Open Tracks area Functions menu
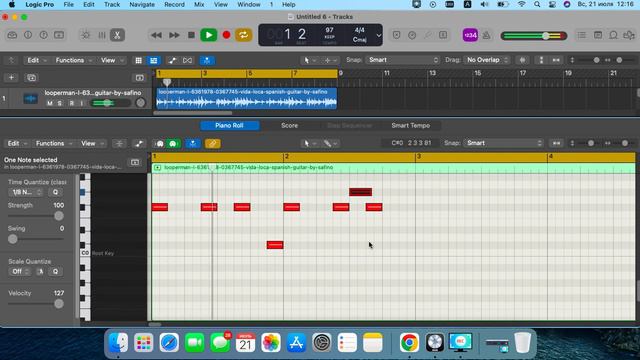The image size is (640, 360). 74,60
